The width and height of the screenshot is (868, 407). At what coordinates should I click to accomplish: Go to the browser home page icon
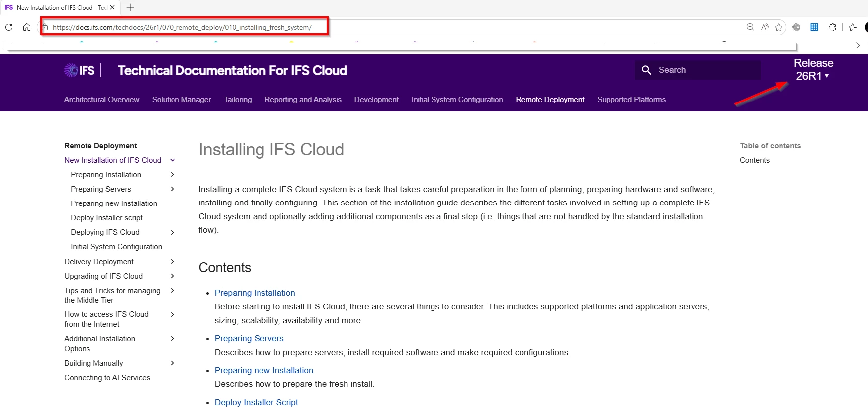[27, 27]
